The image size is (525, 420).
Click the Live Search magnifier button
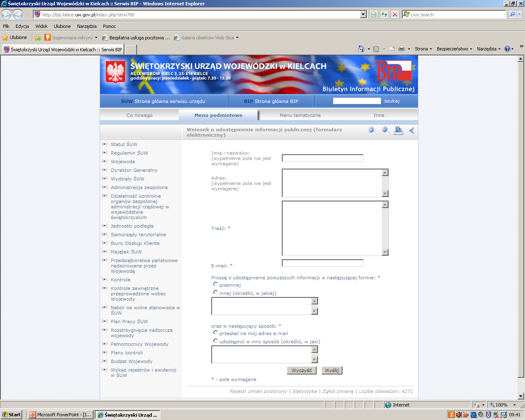[512, 14]
